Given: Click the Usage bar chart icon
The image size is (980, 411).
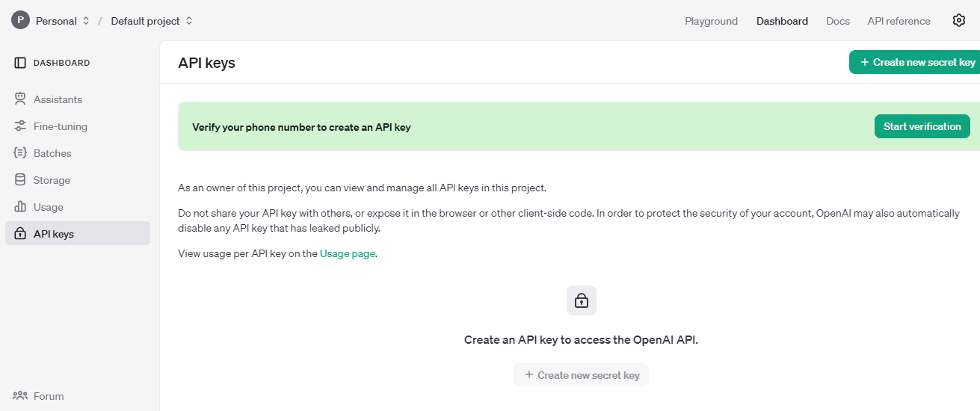Looking at the screenshot, I should click(20, 207).
